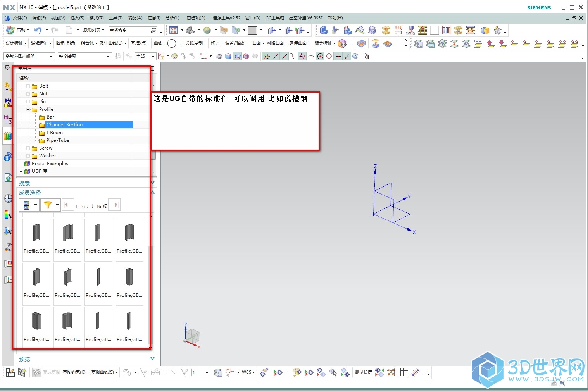Open the 文件 menu
588x391 pixels.
tap(20, 18)
